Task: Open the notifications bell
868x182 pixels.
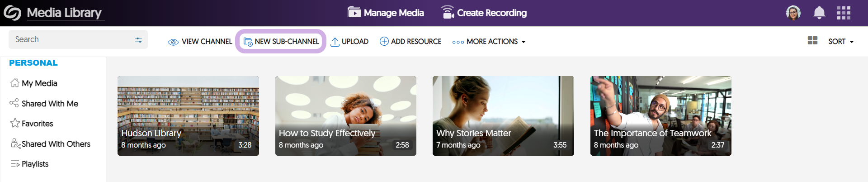Action: click(x=819, y=13)
